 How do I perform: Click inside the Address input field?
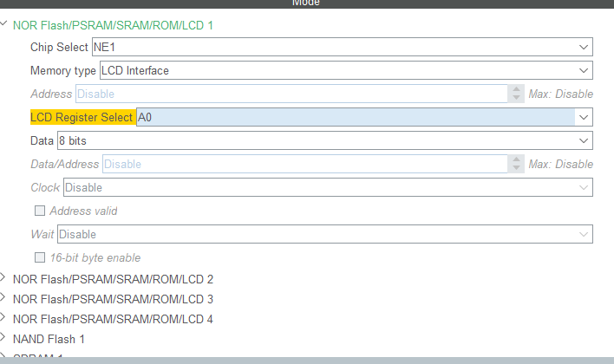tap(291, 94)
